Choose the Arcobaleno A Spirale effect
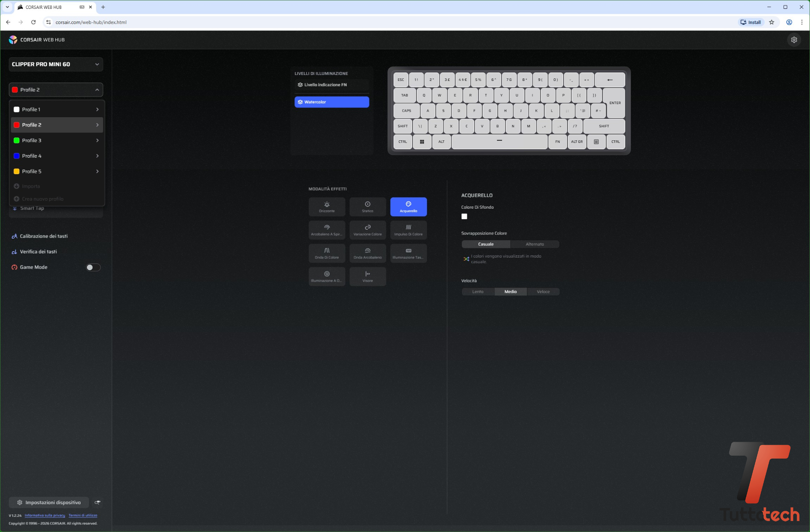 click(327, 230)
